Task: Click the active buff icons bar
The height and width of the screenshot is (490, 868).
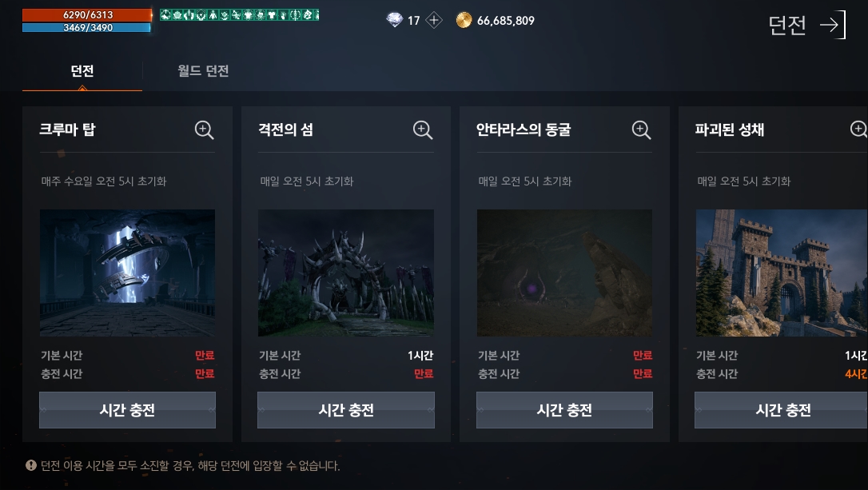Action: [x=239, y=15]
